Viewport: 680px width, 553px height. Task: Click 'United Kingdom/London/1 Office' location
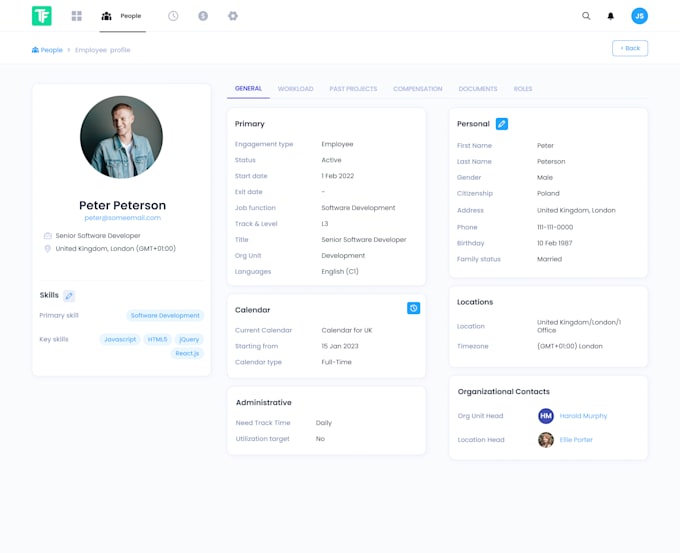pyautogui.click(x=579, y=326)
